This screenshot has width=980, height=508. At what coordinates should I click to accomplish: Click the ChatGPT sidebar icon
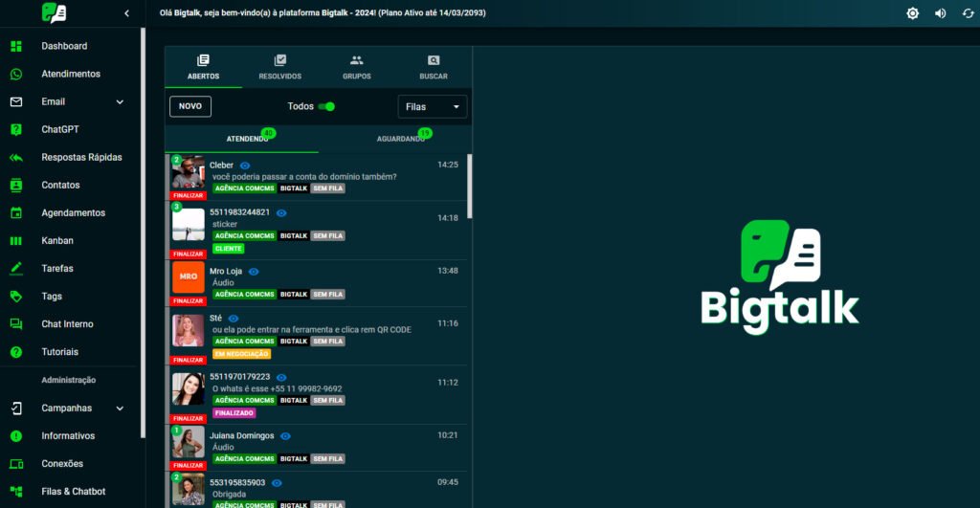pos(16,129)
